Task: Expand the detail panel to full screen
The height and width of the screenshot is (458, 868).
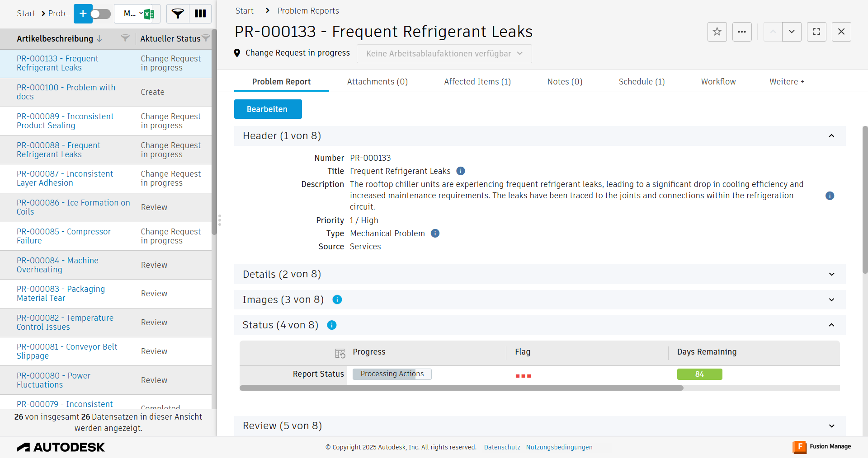Action: tap(816, 32)
